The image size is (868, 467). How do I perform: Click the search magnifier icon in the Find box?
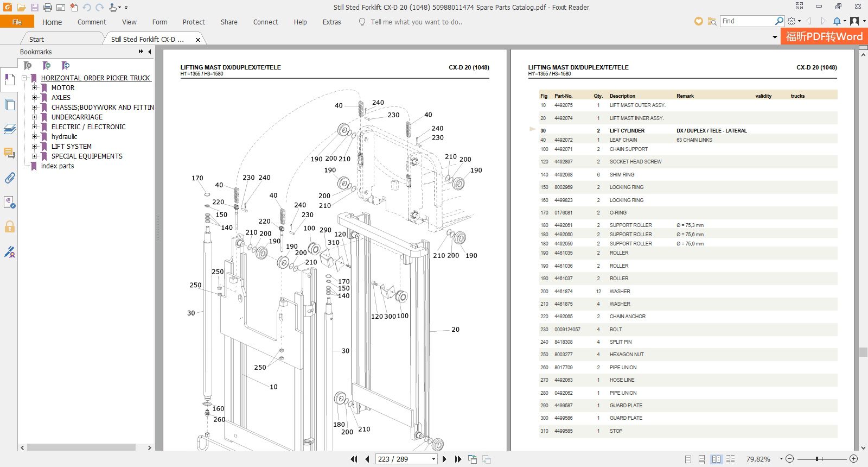[779, 21]
